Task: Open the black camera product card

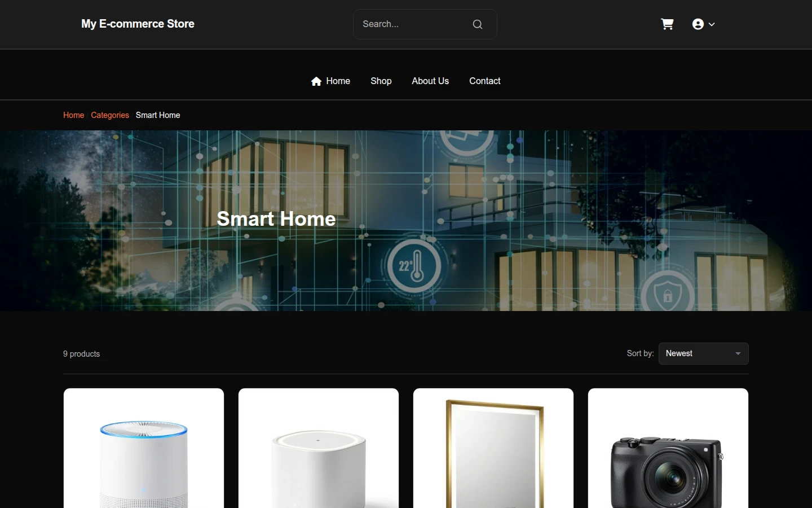Action: coord(668,448)
